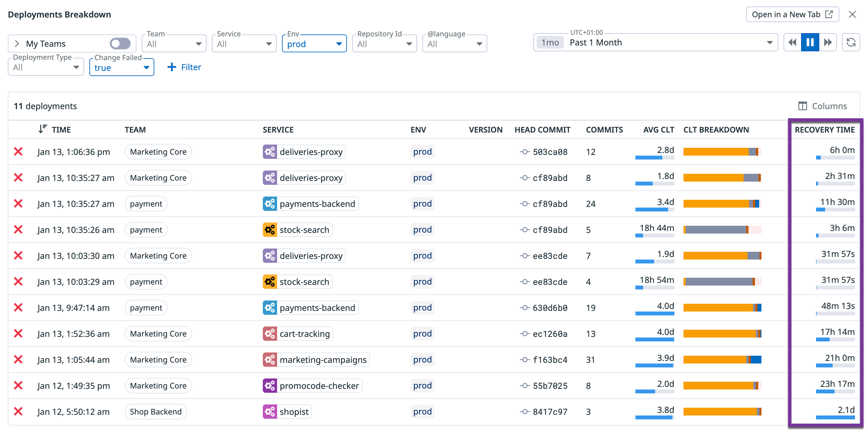The image size is (868, 434).
Task: Click the RECOVERY TIME column header
Action: click(824, 130)
